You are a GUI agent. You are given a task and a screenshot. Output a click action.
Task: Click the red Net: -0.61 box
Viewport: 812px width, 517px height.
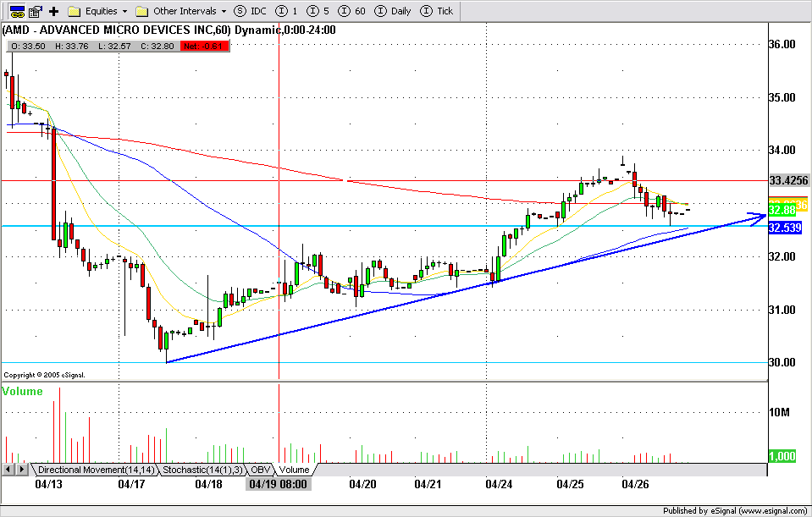click(204, 46)
